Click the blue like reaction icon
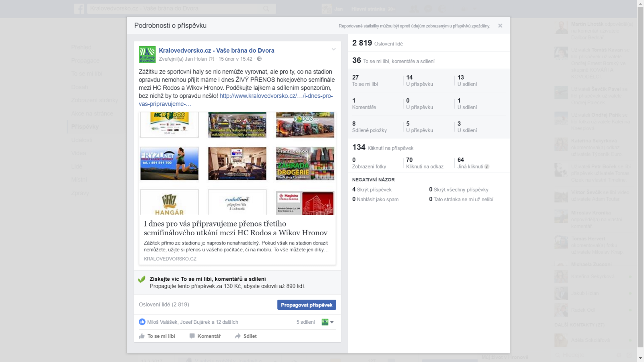This screenshot has height=362, width=644. click(142, 322)
